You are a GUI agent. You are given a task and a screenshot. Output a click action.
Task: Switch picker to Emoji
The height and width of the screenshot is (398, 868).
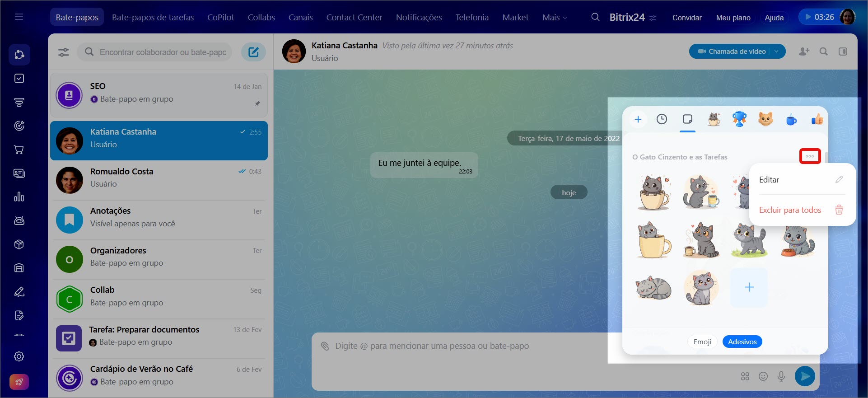pos(702,342)
